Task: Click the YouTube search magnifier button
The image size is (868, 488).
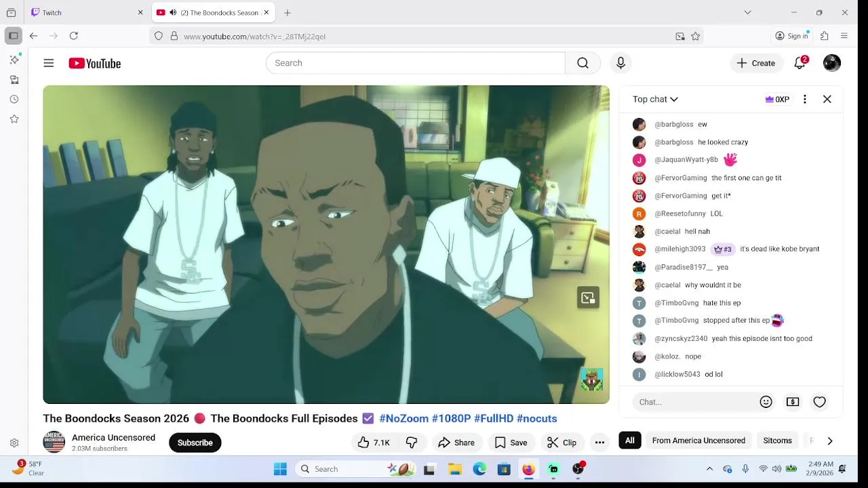Action: [x=583, y=63]
